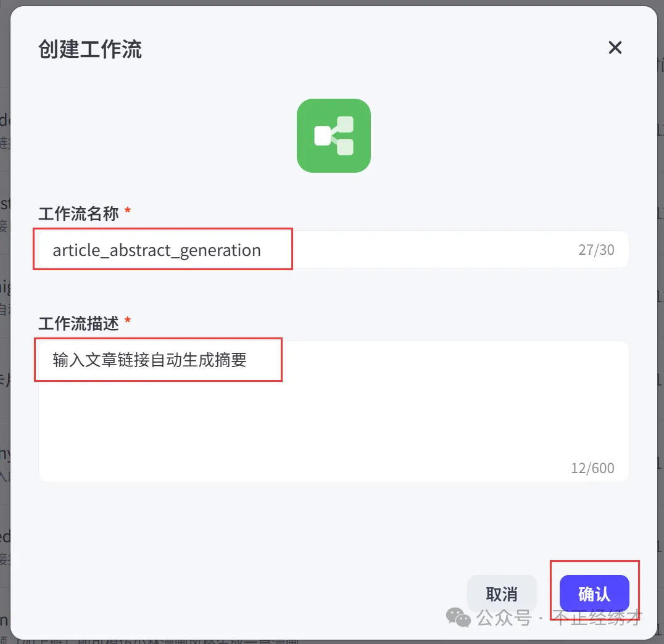664x644 pixels.
Task: Focus the 工作流名称 input field
Action: [x=334, y=249]
